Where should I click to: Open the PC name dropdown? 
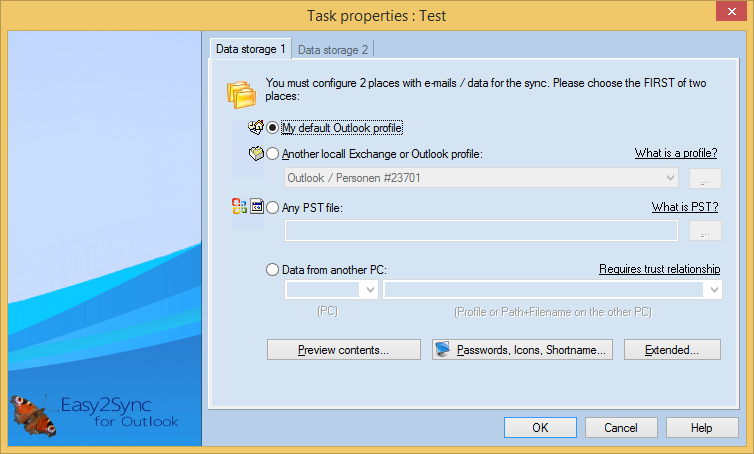point(370,290)
